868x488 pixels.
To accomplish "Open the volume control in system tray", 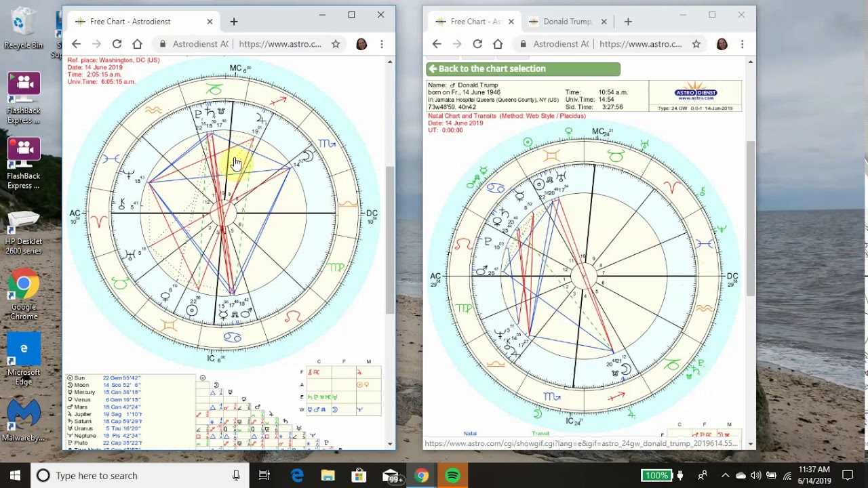I will (x=755, y=475).
